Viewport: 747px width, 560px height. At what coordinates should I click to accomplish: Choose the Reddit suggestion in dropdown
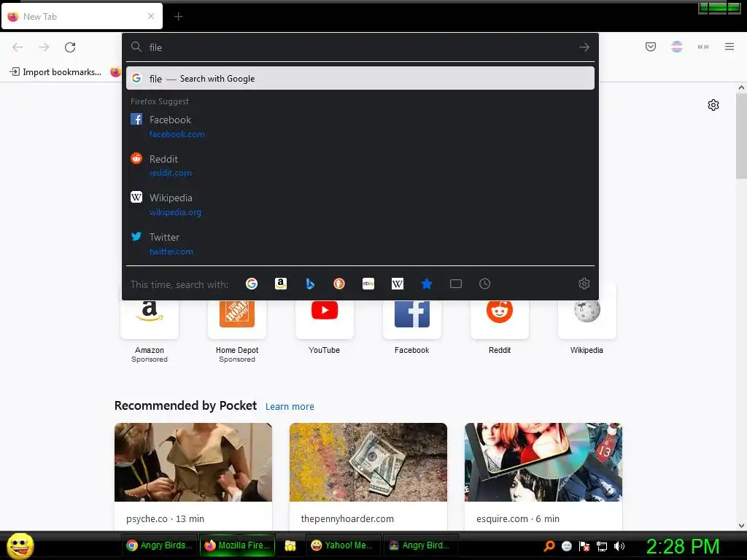pos(360,166)
